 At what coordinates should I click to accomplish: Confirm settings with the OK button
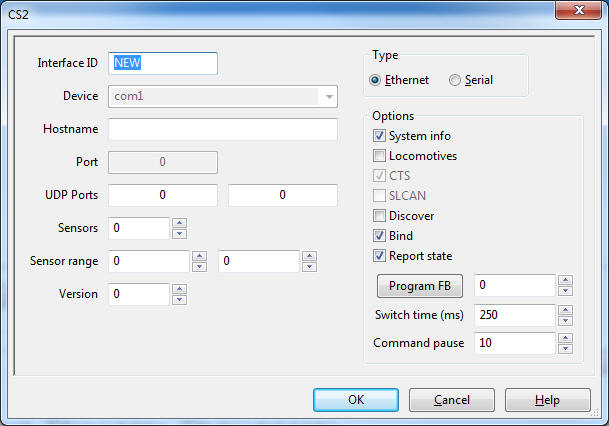[356, 400]
